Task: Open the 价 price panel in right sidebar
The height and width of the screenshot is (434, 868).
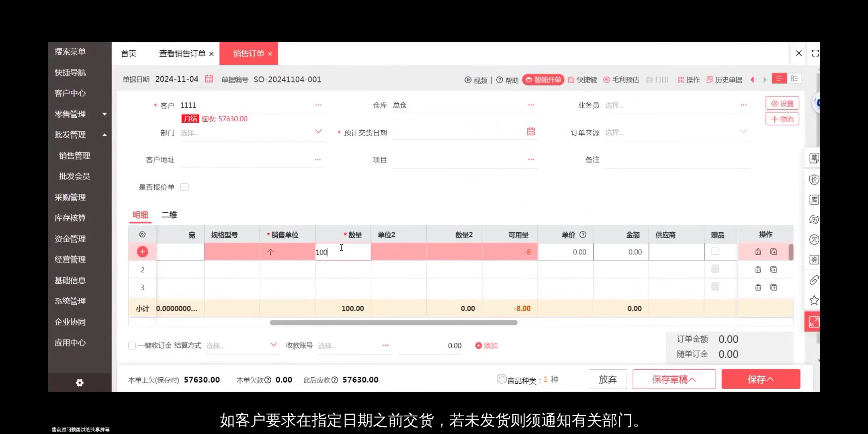Action: tap(814, 180)
